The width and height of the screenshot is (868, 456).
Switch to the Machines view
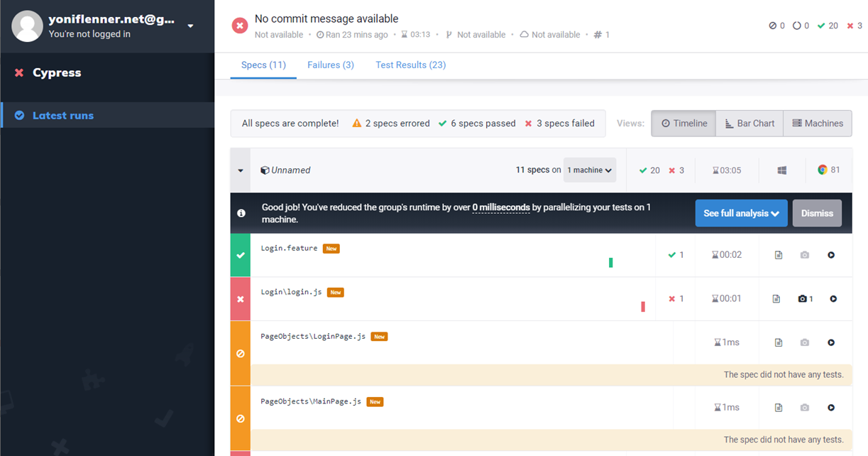pyautogui.click(x=817, y=124)
